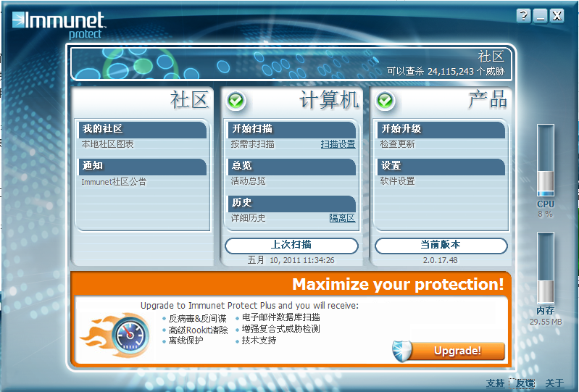
Task: Click the green checkmark status icon beside 产品
Action: [385, 101]
